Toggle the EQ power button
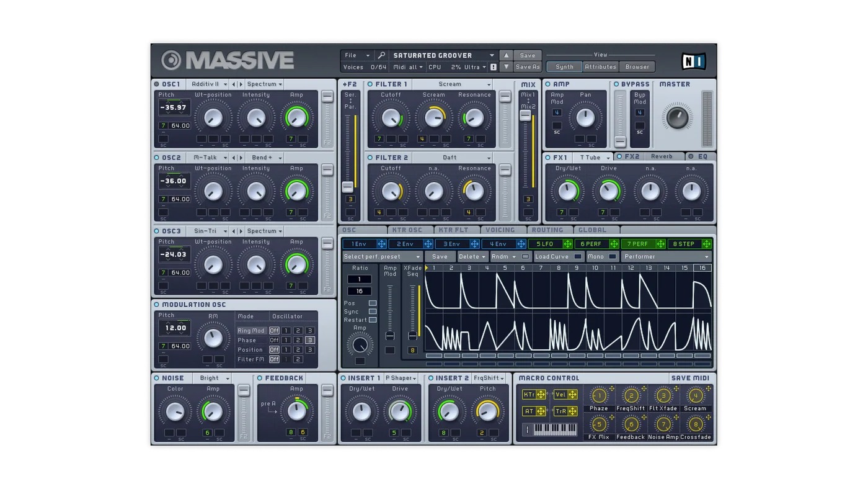868x489 pixels. 691,157
